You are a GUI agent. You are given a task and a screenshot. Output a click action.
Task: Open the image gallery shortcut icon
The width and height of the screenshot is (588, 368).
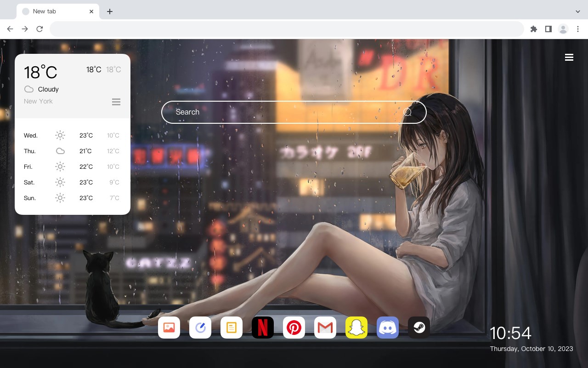[x=169, y=328]
